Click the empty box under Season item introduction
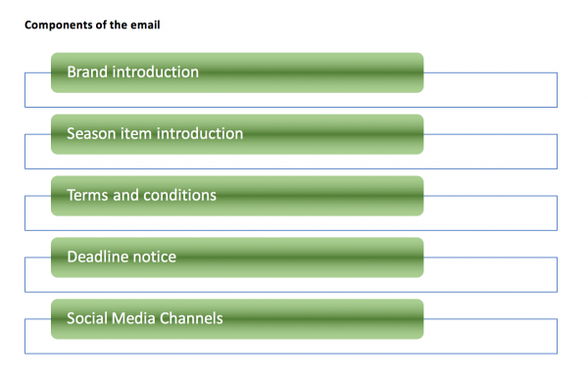 click(291, 162)
